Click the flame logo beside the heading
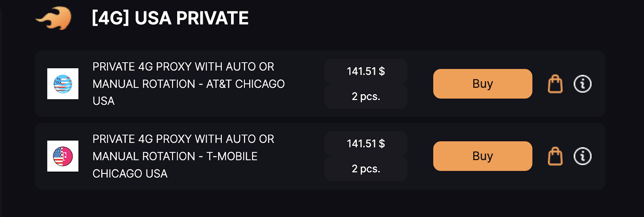Screen dimensions: 644x217 (54, 18)
